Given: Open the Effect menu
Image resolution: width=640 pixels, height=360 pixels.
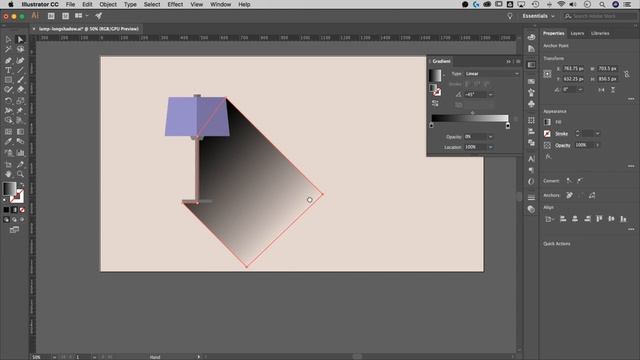Looking at the screenshot, I should coord(175,4).
